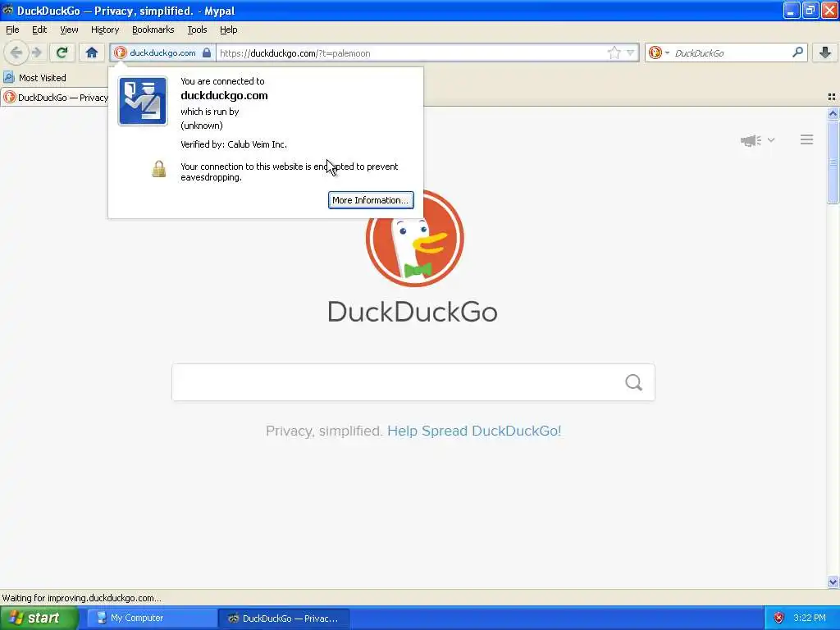Open the Help Spread DuckDuckGo! link
Image resolution: width=840 pixels, height=630 pixels.
click(x=474, y=431)
